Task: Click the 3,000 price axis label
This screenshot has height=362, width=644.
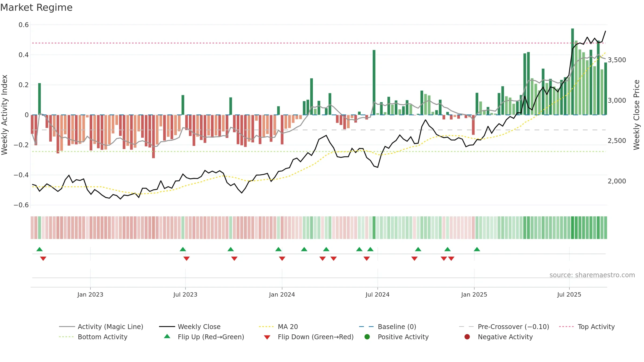Action: [617, 100]
